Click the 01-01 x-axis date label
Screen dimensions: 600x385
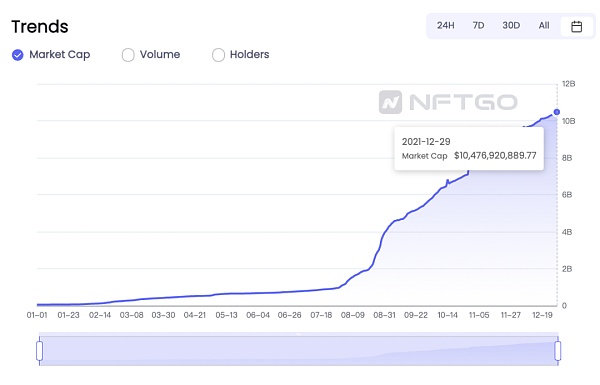click(37, 315)
